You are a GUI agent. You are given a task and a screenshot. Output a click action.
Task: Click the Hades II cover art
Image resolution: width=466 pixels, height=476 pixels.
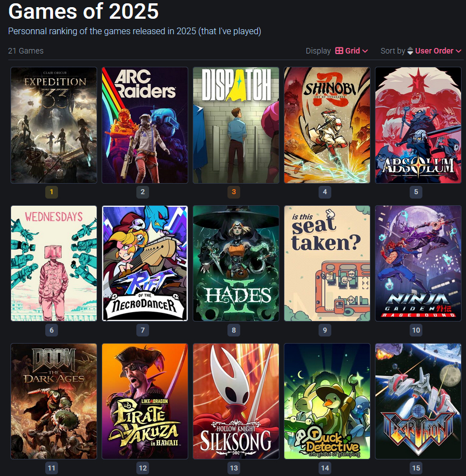(236, 263)
